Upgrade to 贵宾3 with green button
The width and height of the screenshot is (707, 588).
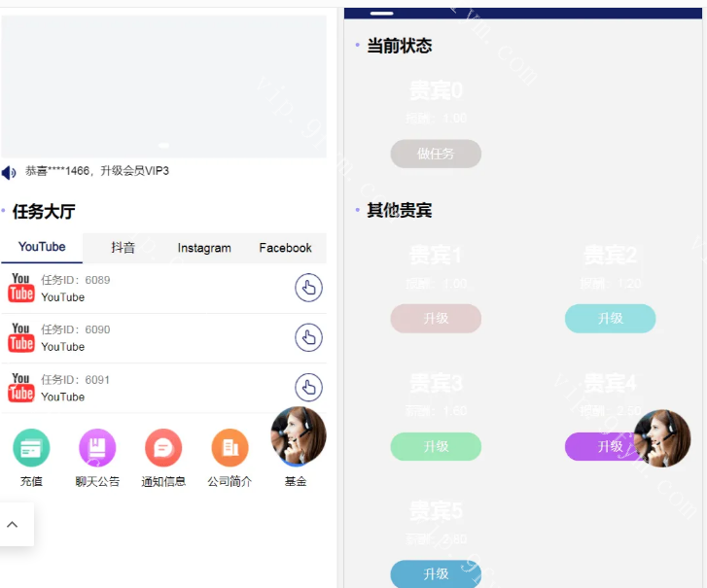pos(436,446)
